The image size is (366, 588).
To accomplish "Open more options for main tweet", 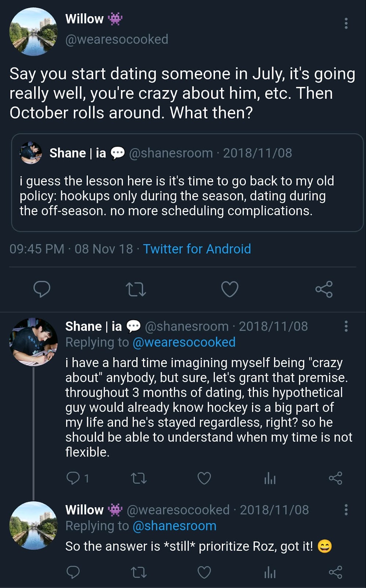I will [346, 23].
